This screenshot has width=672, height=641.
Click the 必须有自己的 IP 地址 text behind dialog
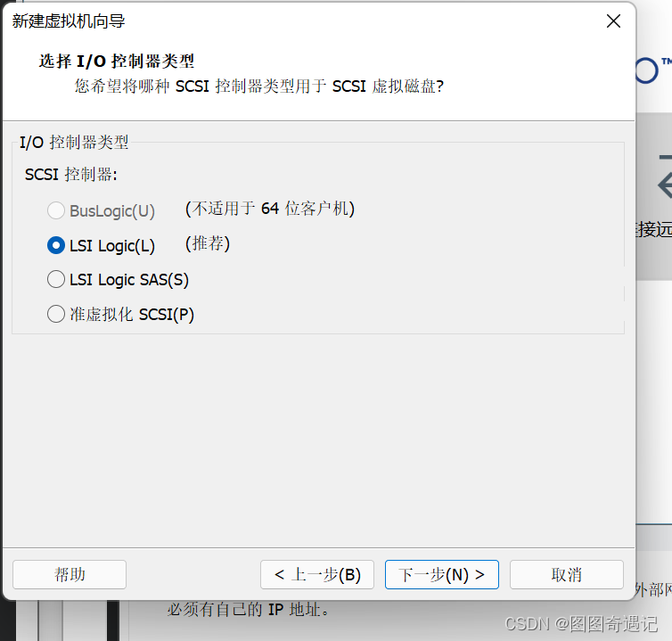pos(249,609)
